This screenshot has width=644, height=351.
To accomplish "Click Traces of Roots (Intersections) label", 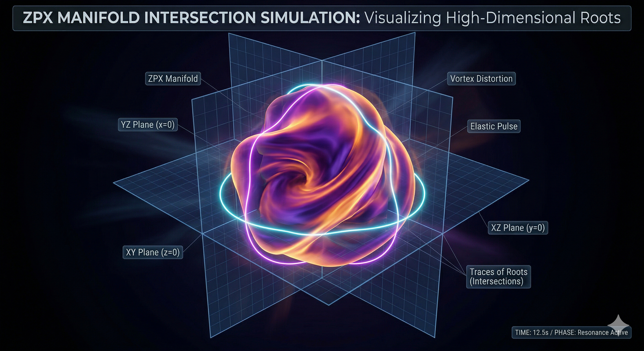I will pos(498,277).
